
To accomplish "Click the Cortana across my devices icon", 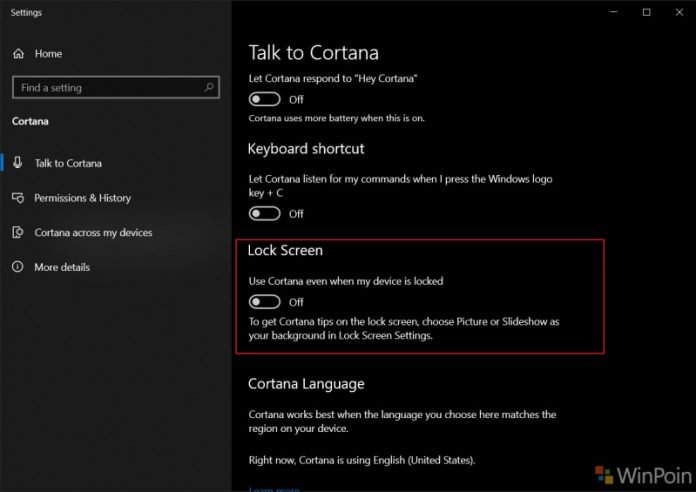I will pyautogui.click(x=18, y=233).
